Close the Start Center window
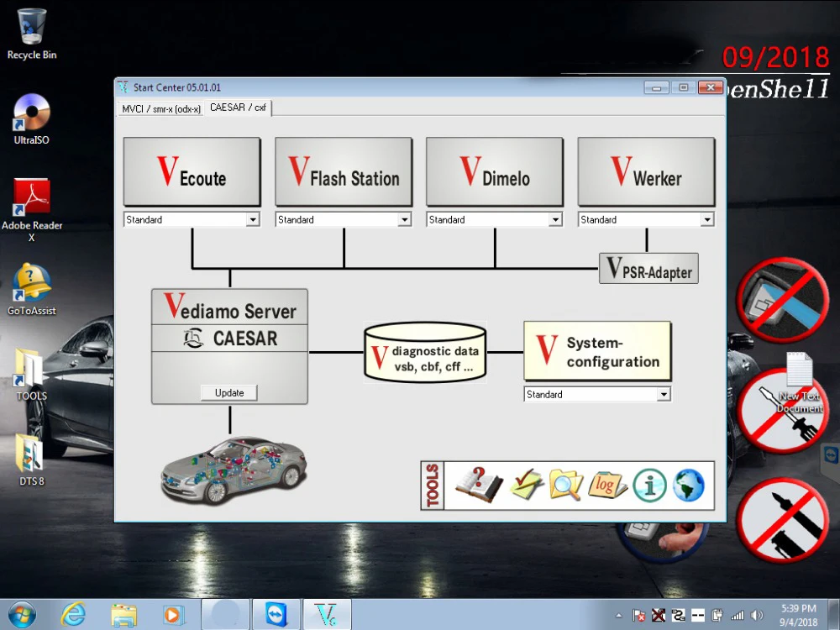This screenshot has width=840, height=630. coord(711,87)
